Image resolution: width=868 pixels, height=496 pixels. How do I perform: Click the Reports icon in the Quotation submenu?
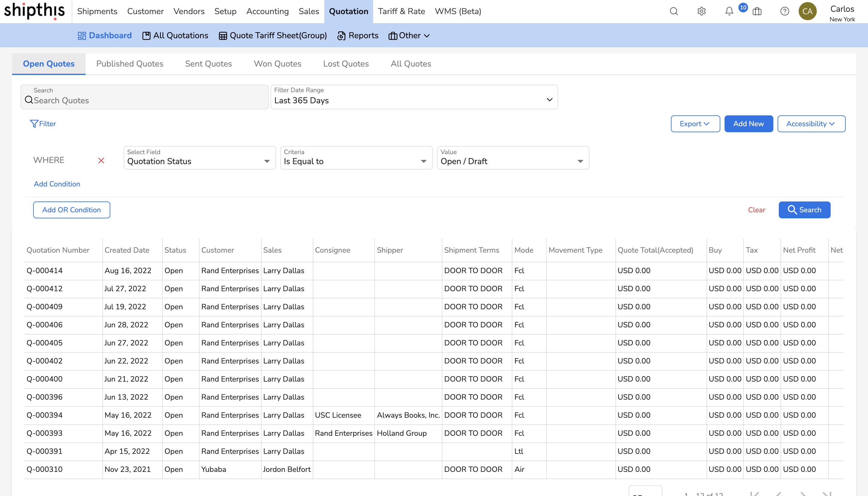tap(341, 36)
